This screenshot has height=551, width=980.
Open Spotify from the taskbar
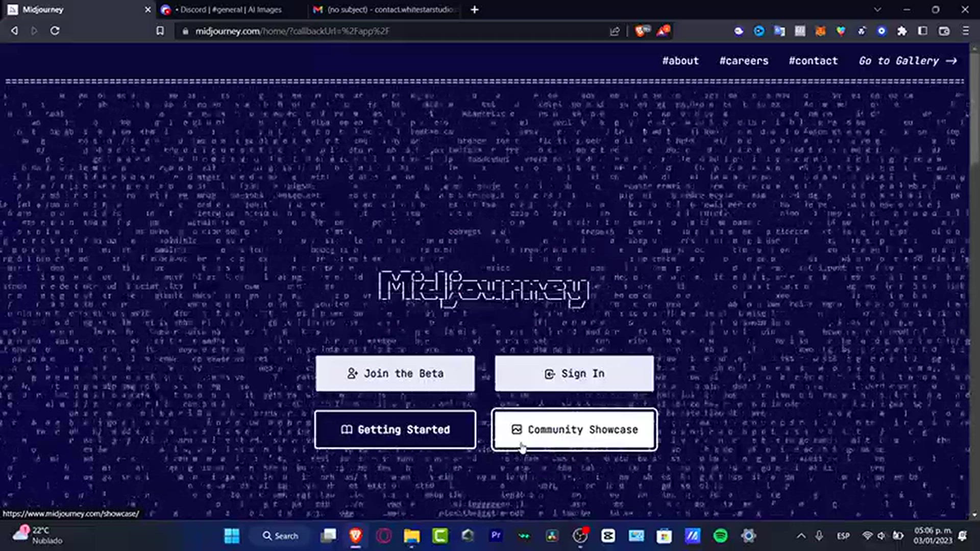[720, 536]
